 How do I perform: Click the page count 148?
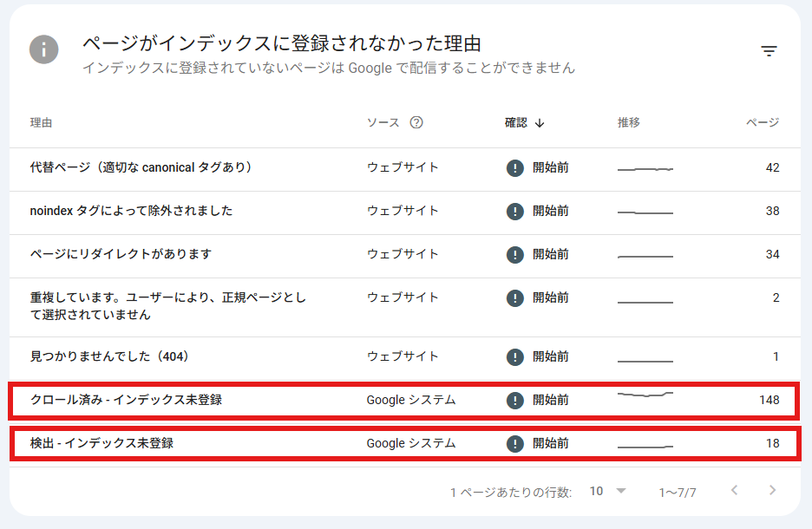pos(769,400)
